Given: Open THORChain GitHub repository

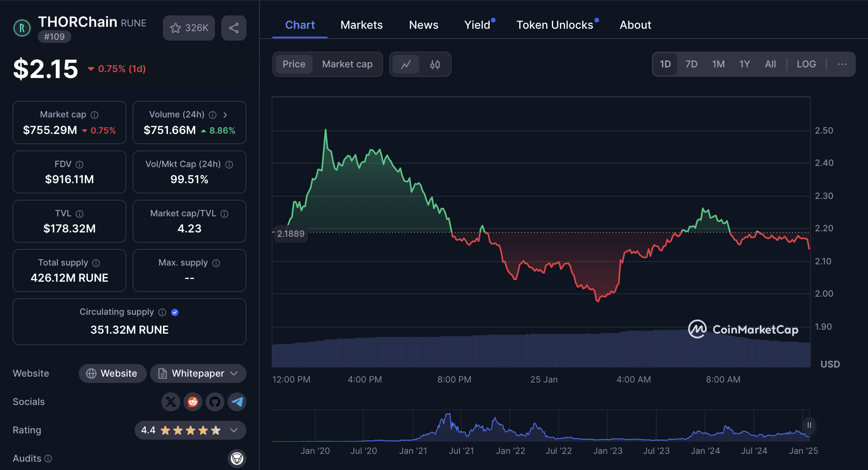Looking at the screenshot, I should [x=215, y=402].
